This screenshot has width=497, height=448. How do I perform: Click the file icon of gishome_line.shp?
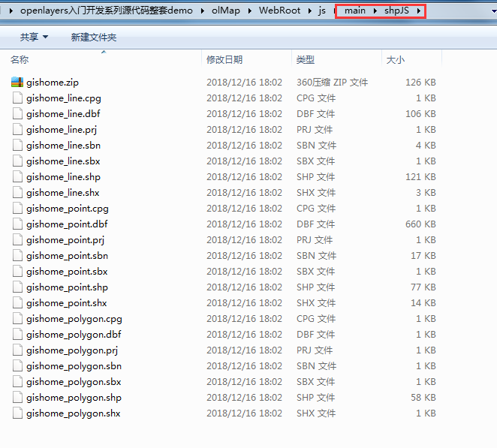coord(17,177)
